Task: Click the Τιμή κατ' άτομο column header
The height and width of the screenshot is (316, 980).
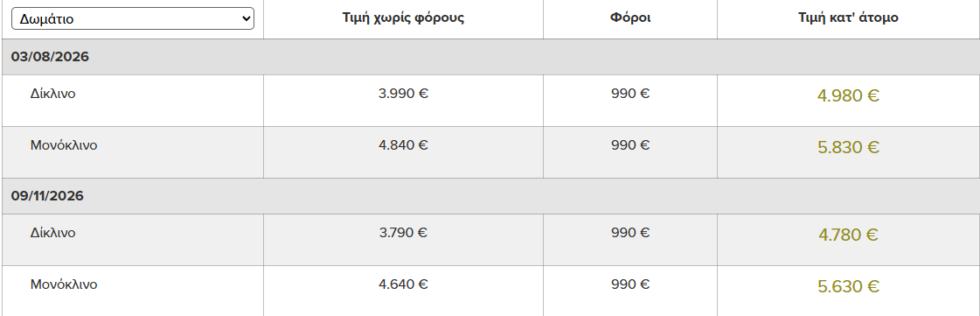Action: click(x=848, y=18)
